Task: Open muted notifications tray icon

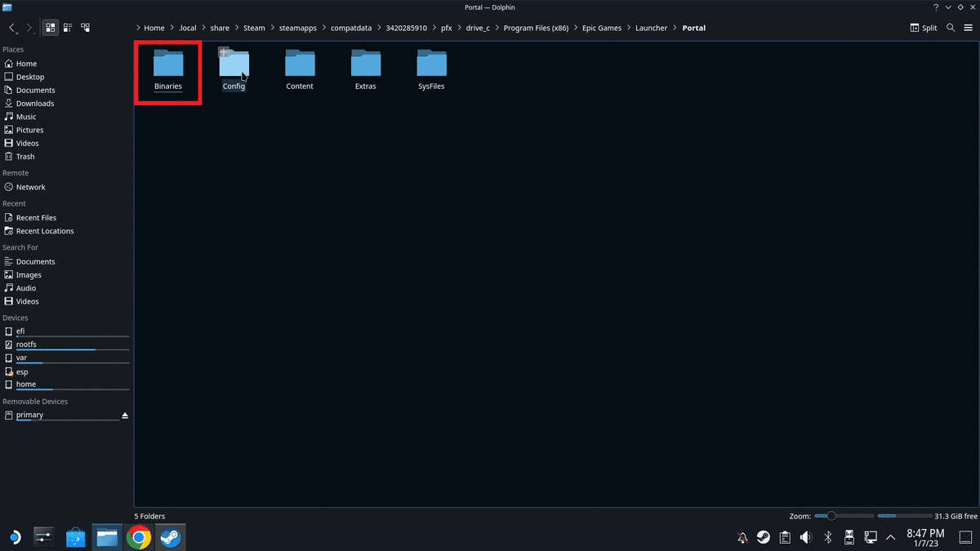Action: [742, 537]
